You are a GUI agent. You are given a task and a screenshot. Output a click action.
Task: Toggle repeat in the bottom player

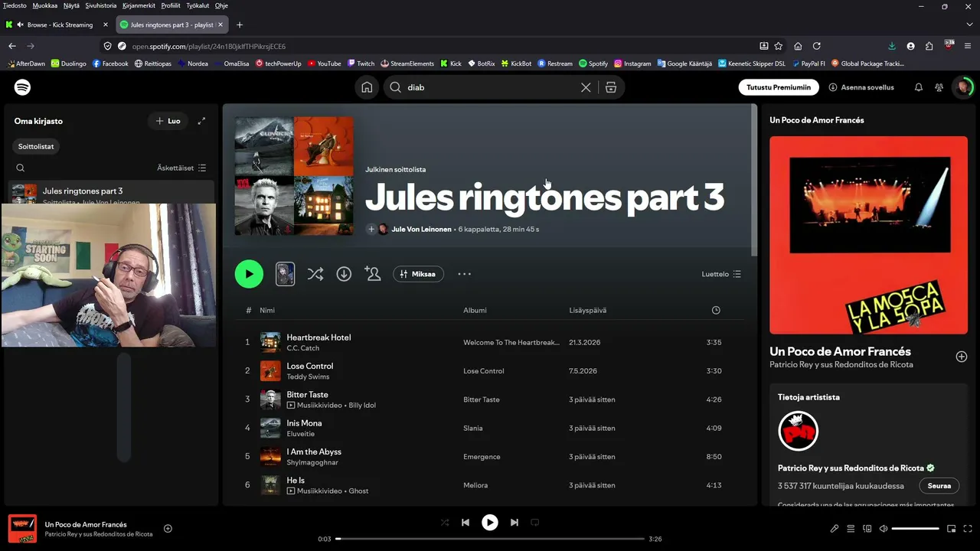point(535,523)
